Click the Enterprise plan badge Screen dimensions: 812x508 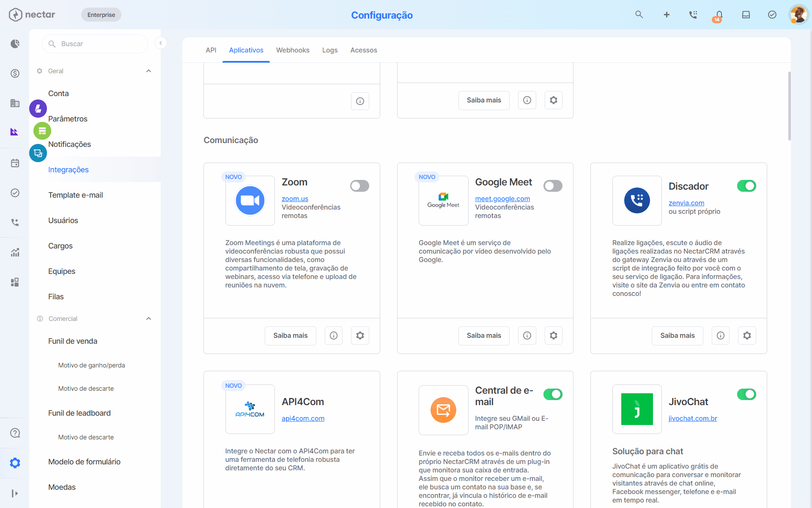point(101,15)
